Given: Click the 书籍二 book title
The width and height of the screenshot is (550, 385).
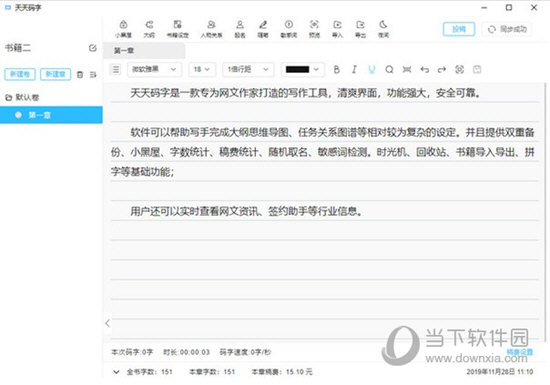Looking at the screenshot, I should tap(18, 48).
